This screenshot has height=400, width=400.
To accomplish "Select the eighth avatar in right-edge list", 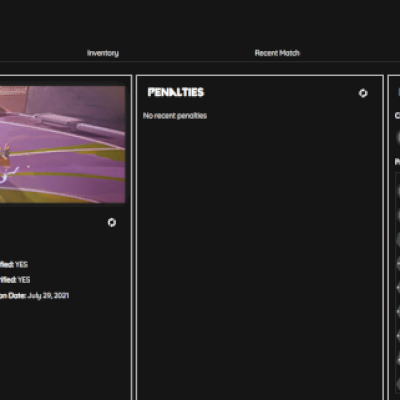I will point(398,360).
